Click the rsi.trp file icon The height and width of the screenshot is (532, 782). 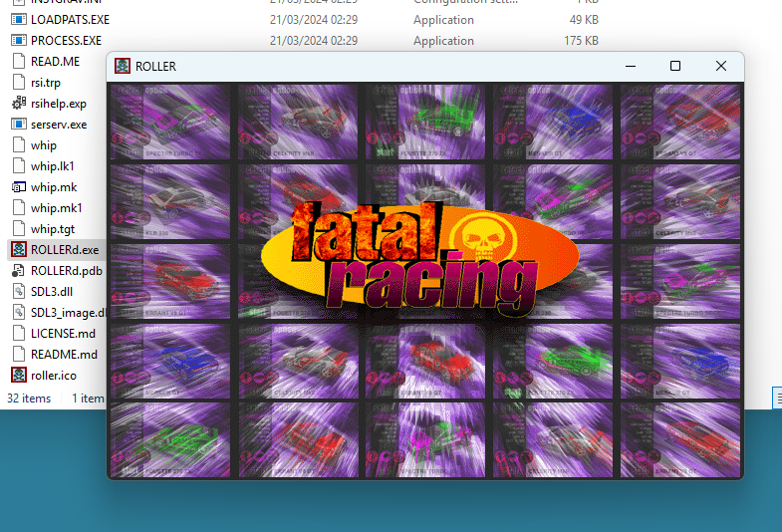(19, 83)
